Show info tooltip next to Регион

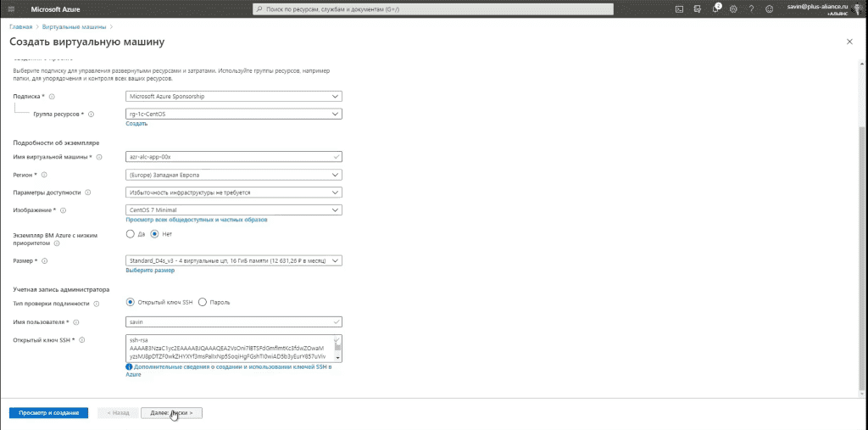(44, 175)
